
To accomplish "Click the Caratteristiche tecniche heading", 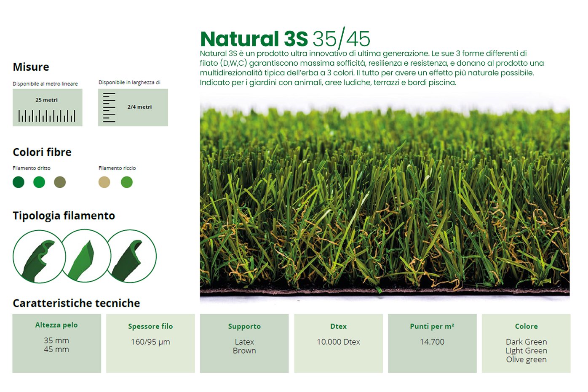I will pyautogui.click(x=76, y=303).
